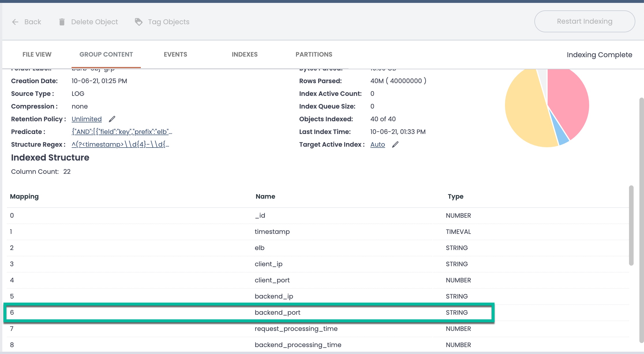Edit Retention Policy with pencil icon
This screenshot has width=644, height=354.
[x=112, y=119]
